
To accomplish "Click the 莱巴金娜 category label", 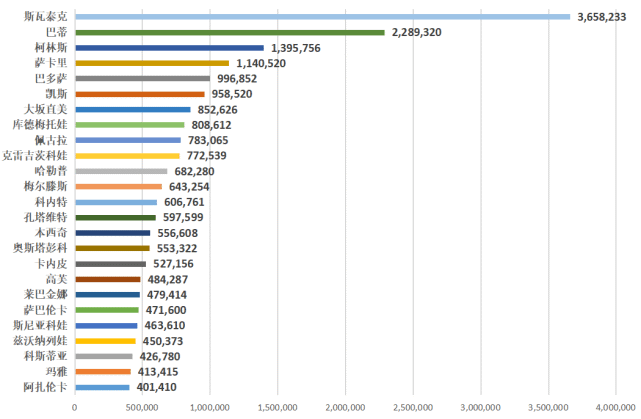I will click(45, 294).
